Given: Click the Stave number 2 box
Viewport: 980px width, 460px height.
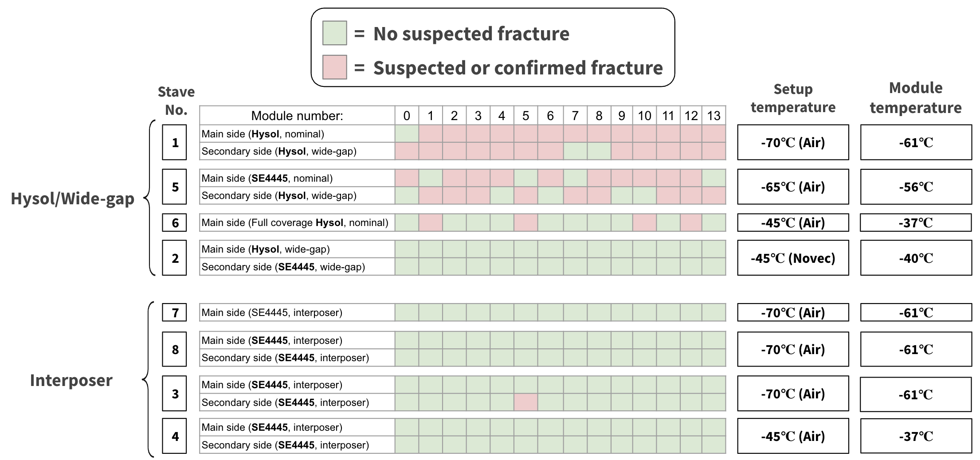Looking at the screenshot, I should pyautogui.click(x=175, y=258).
